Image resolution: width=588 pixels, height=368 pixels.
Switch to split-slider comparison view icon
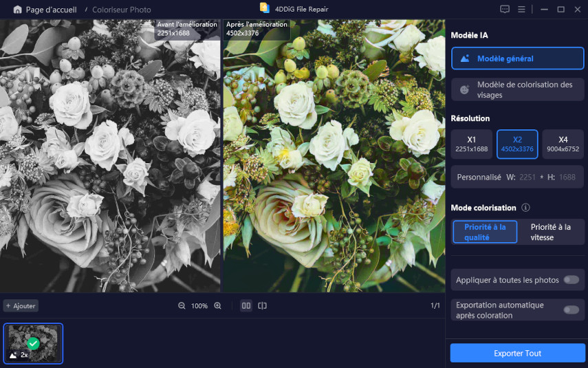262,305
